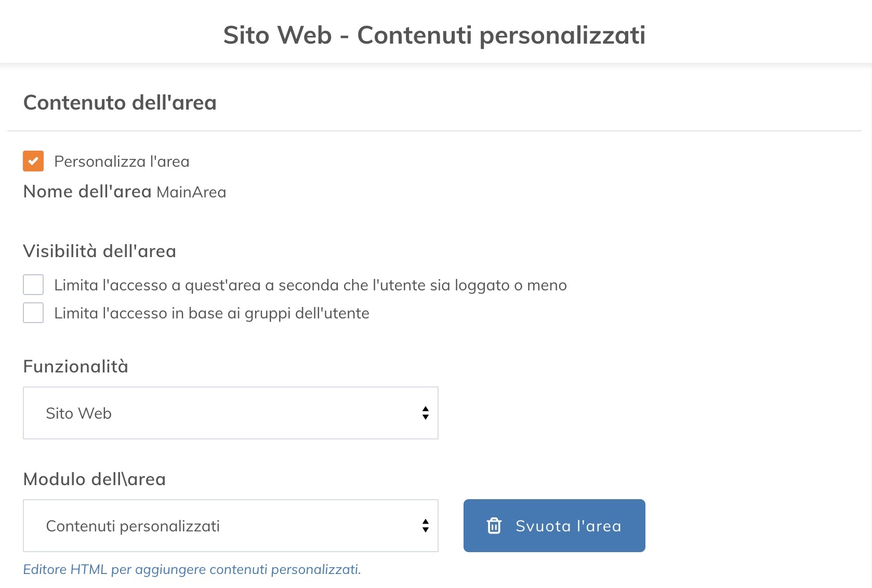
Task: Click the Visibilità dell'area heading
Action: [x=99, y=251]
